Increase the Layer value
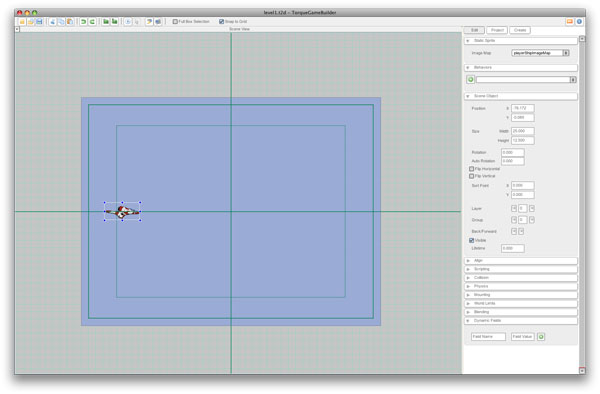The height and width of the screenshot is (394, 600). click(x=532, y=208)
